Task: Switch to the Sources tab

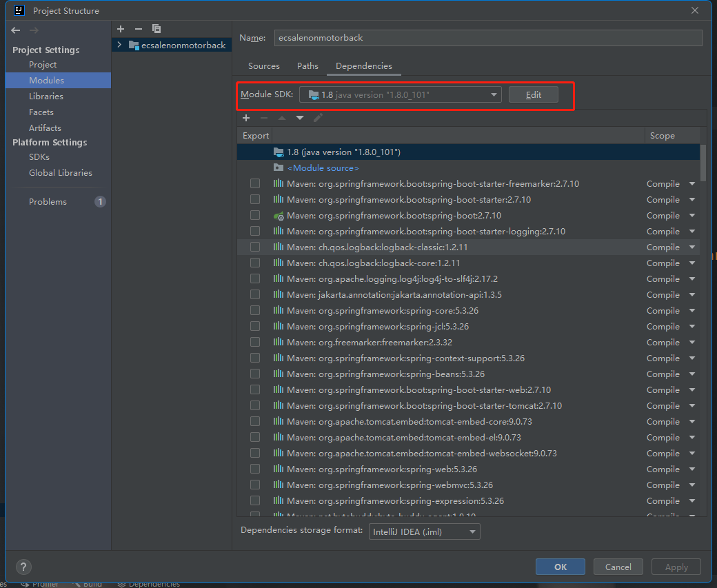Action: click(263, 66)
